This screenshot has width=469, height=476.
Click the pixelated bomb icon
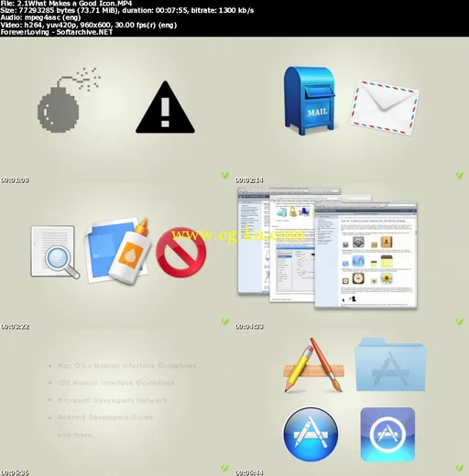(x=69, y=100)
